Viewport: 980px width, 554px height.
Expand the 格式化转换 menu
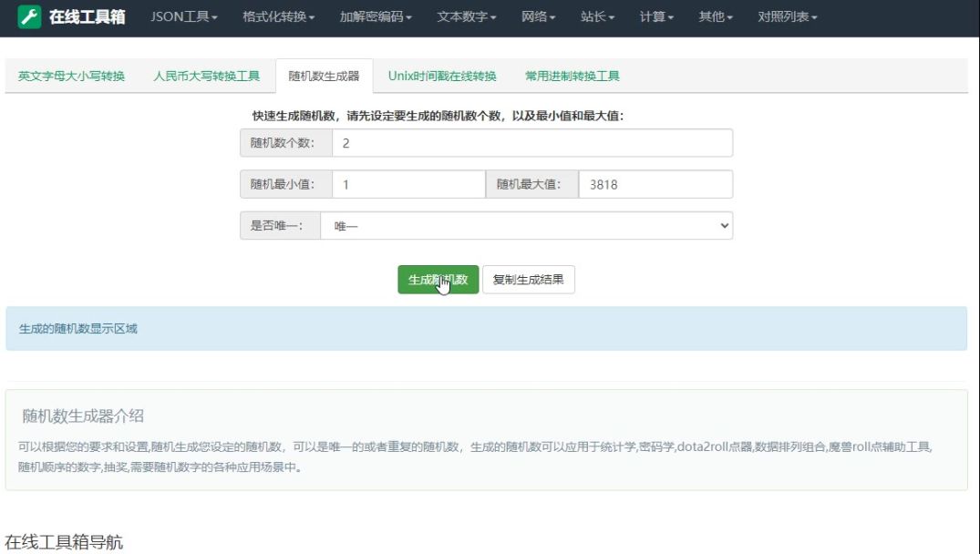coord(278,17)
